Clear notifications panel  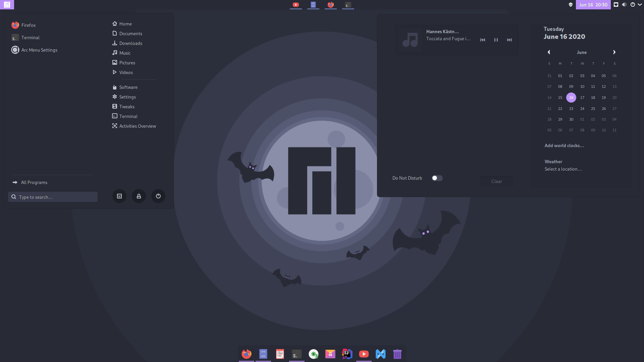pos(496,181)
